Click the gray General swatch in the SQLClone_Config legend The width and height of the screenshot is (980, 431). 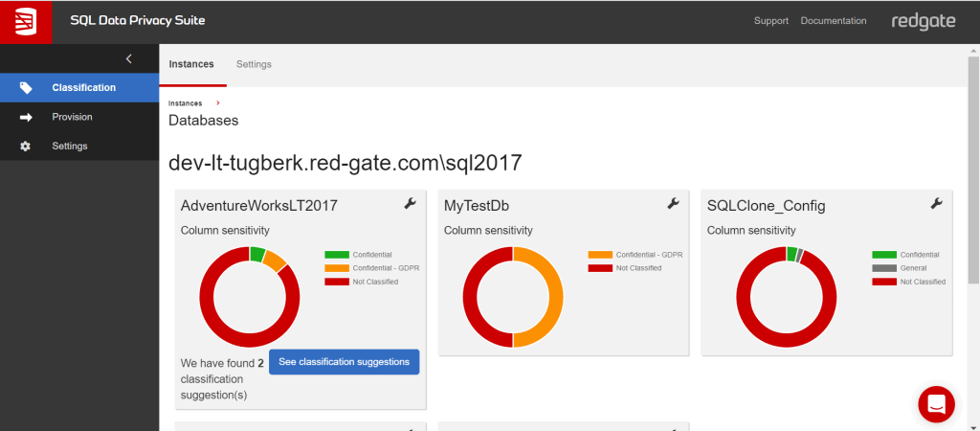click(x=884, y=268)
